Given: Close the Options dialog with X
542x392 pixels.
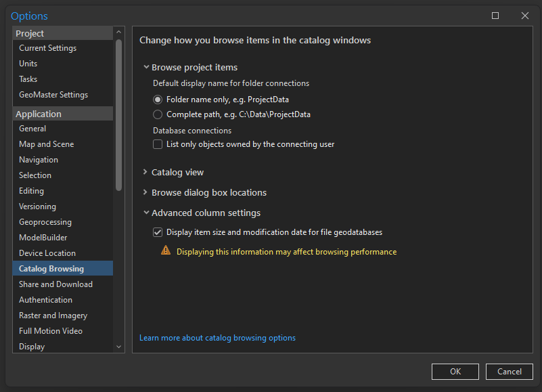Looking at the screenshot, I should pyautogui.click(x=524, y=16).
